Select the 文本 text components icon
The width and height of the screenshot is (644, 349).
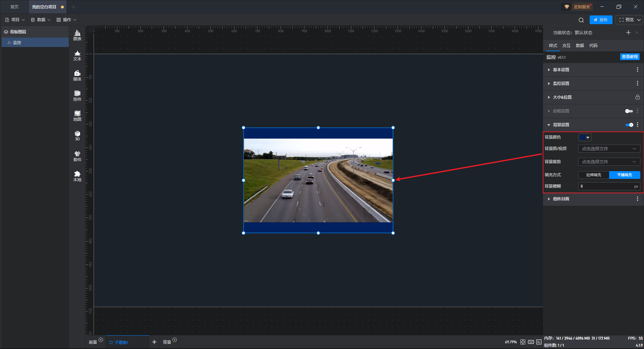(77, 55)
